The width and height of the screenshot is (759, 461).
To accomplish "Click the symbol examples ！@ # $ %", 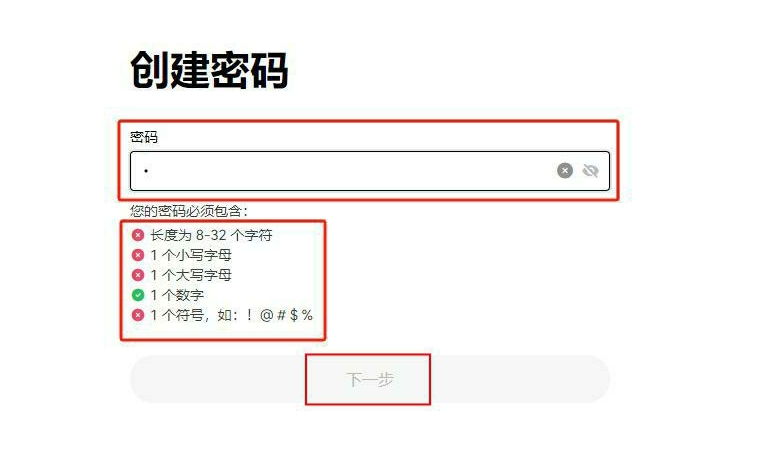I will [x=279, y=315].
